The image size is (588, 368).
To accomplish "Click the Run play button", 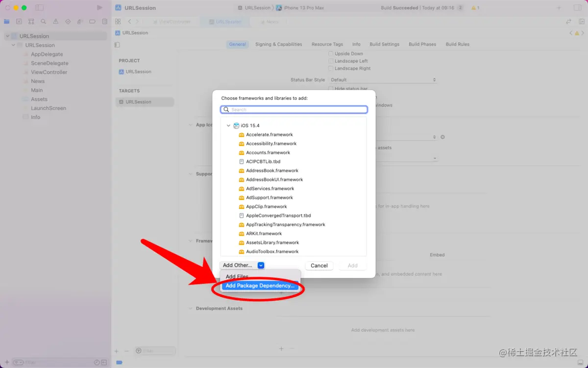I will 99,8.
